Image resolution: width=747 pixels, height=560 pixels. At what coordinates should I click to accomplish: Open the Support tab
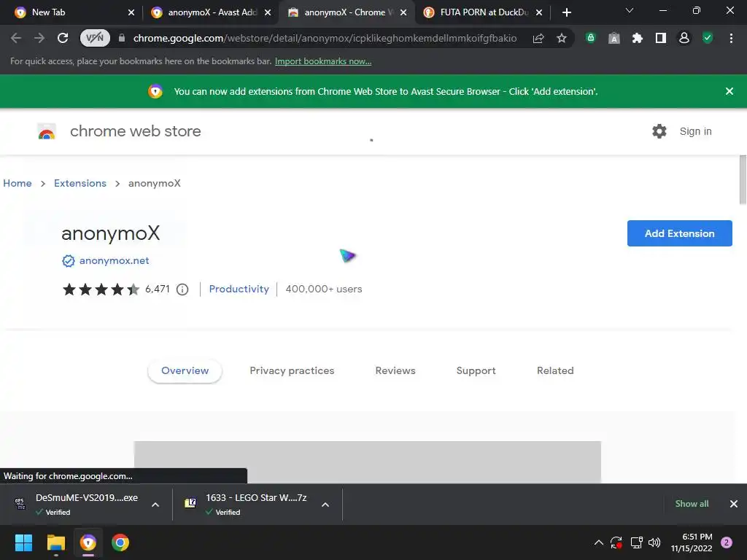476,371
